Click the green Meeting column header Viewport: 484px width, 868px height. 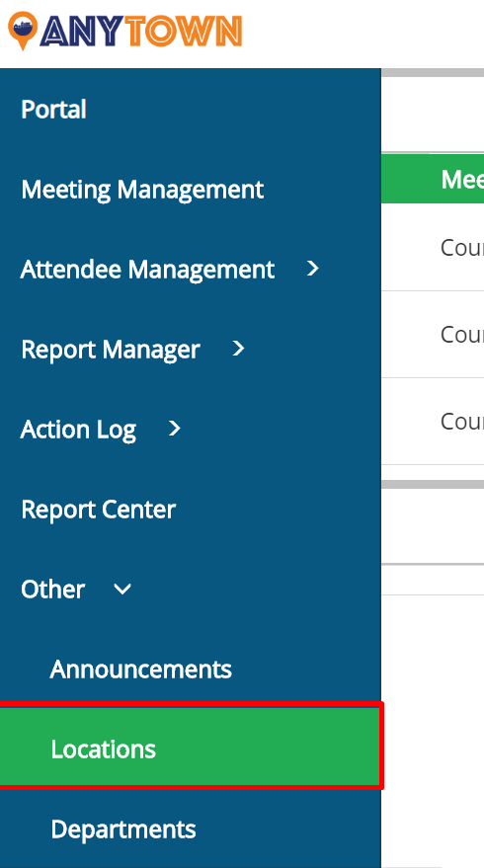[x=433, y=179]
